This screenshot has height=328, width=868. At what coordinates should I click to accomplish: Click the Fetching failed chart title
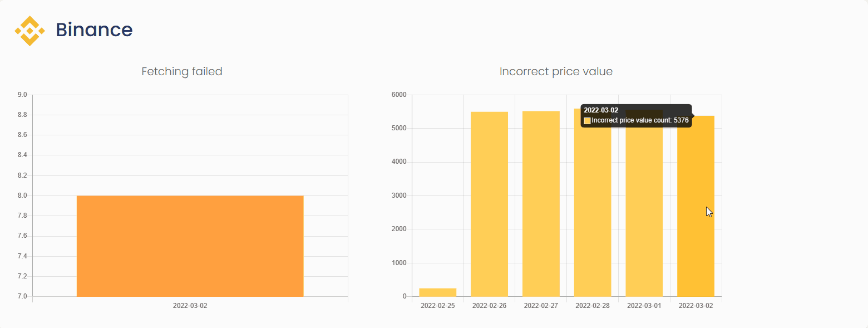(x=182, y=71)
